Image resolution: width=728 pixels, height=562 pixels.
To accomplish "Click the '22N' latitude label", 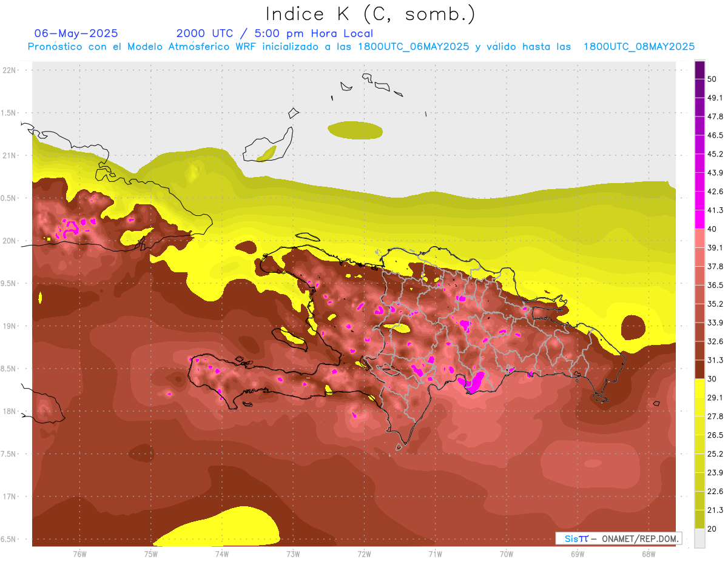I will (10, 70).
